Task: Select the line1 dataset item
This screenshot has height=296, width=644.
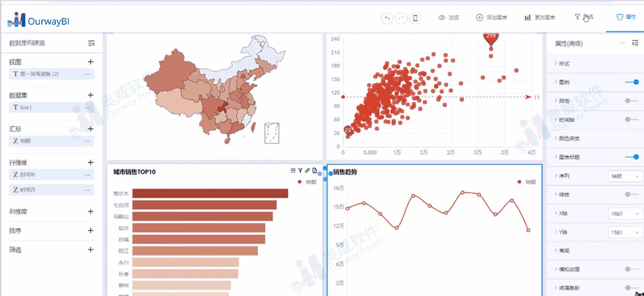Action: tap(52, 107)
